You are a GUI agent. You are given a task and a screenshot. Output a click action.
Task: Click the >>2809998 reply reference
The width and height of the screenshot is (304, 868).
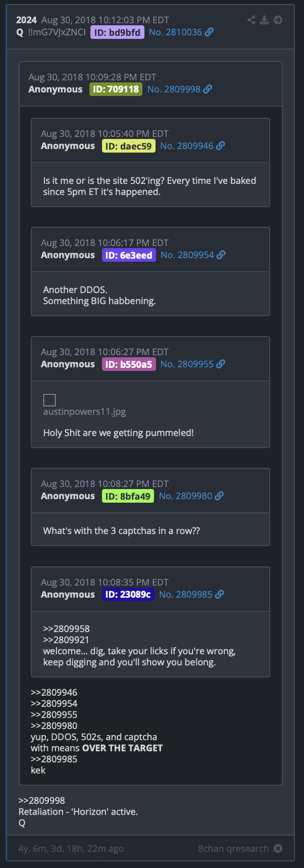click(x=41, y=800)
